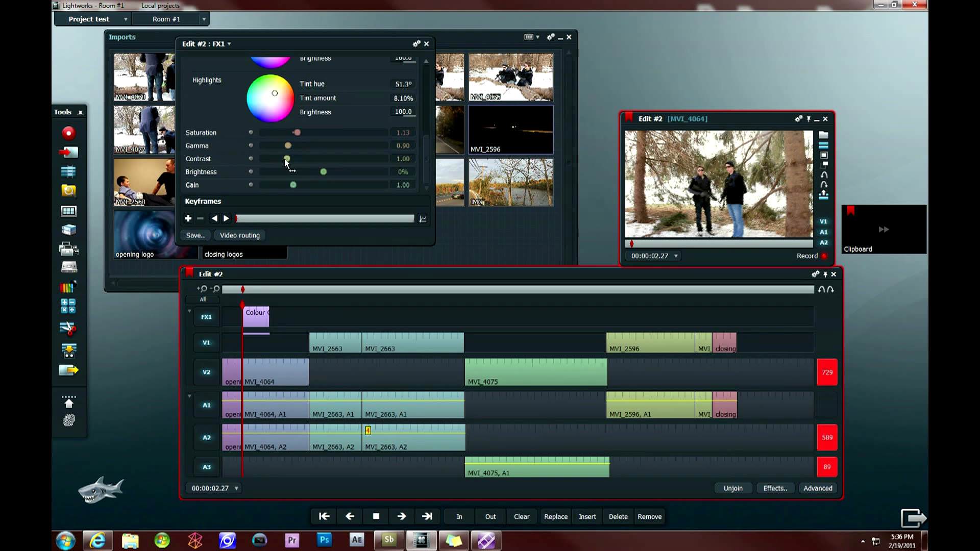
Task: Zoom in on the timeline
Action: [x=202, y=289]
